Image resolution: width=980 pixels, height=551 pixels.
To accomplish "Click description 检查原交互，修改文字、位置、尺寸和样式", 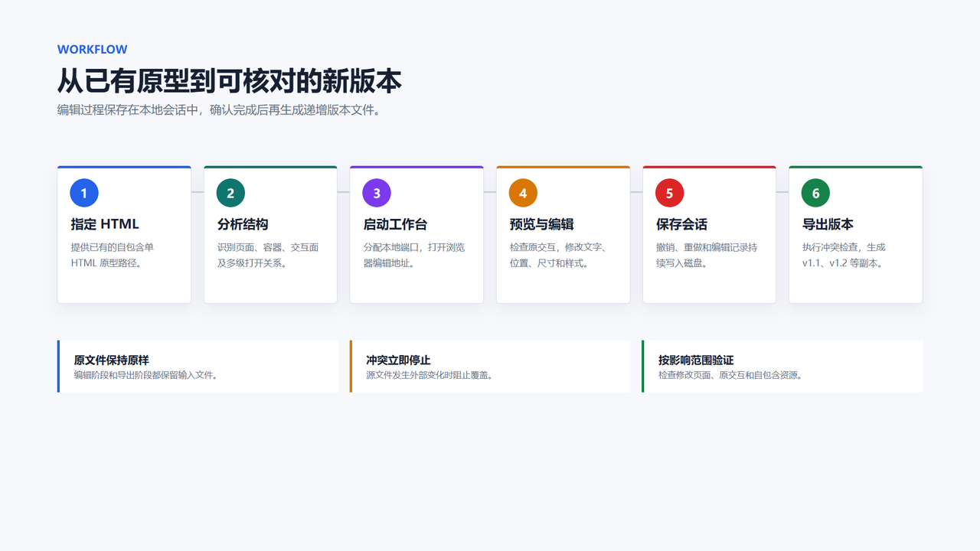I will click(x=558, y=255).
